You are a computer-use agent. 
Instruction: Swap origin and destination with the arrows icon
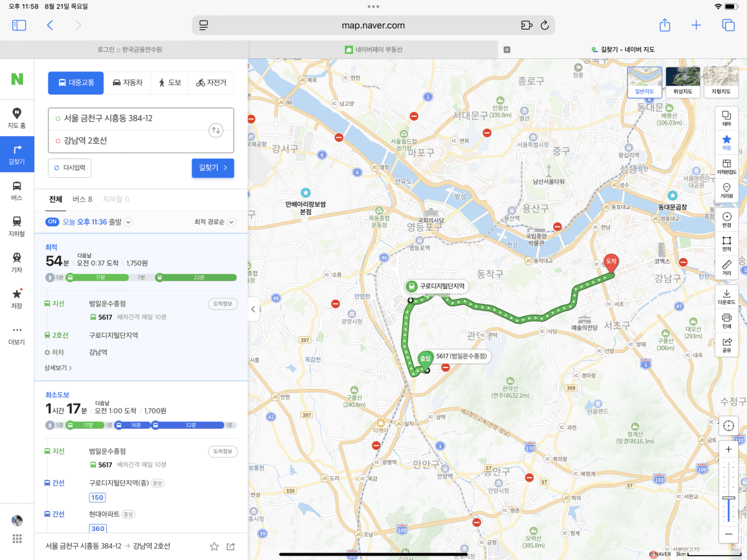pos(216,131)
